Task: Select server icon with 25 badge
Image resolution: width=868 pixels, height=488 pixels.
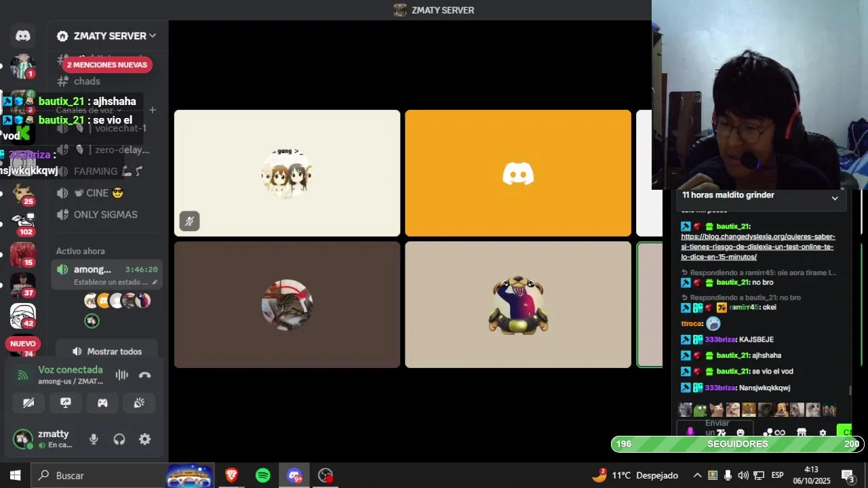Action: click(23, 194)
